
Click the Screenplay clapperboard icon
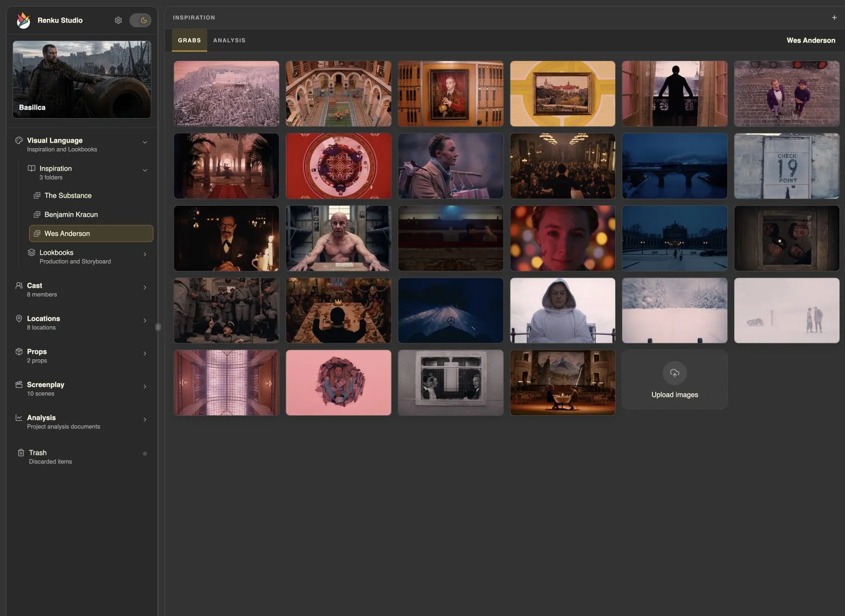(x=19, y=385)
